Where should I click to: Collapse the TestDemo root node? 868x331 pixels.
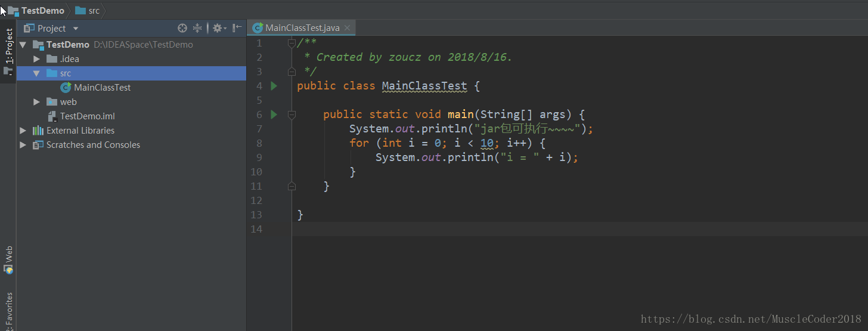point(23,45)
